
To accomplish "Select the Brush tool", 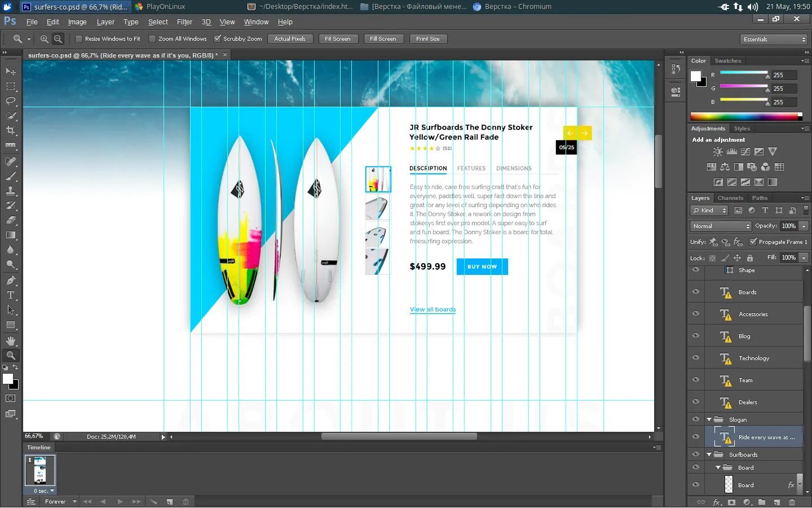I will (x=11, y=176).
